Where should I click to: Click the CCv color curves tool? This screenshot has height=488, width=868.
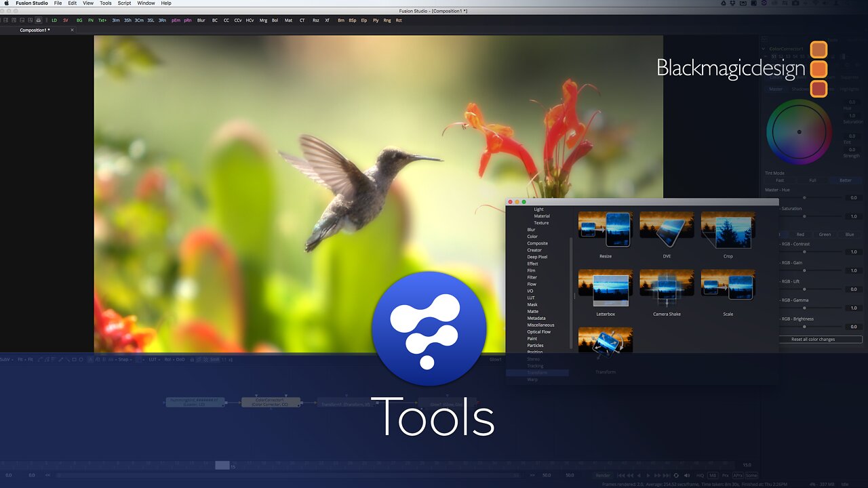coord(238,20)
